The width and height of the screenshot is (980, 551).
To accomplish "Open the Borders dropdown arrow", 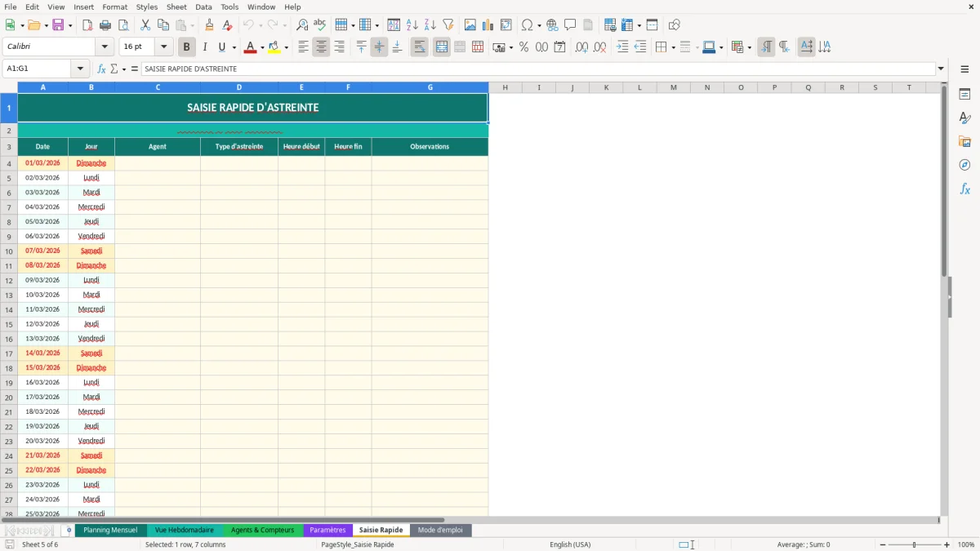I will [673, 47].
